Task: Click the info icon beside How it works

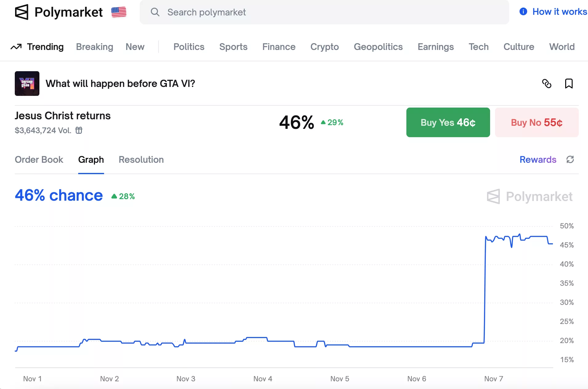Action: pos(523,11)
